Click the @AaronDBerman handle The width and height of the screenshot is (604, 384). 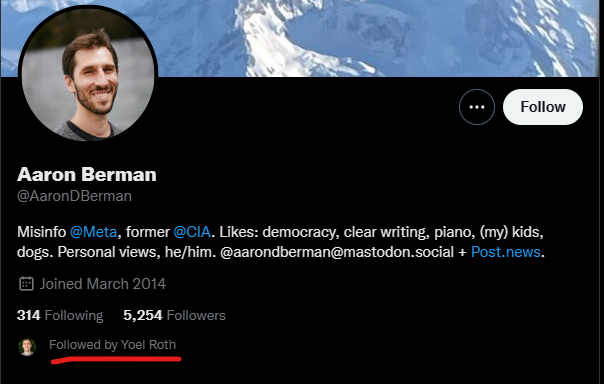click(x=74, y=196)
